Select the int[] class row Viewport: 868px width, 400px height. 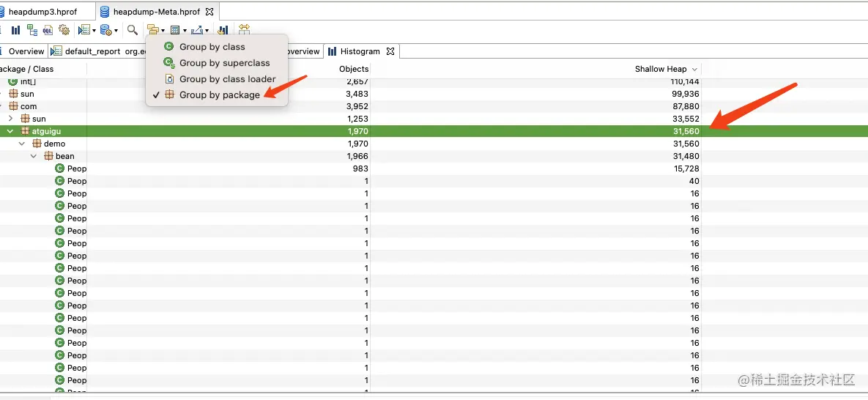click(434, 81)
